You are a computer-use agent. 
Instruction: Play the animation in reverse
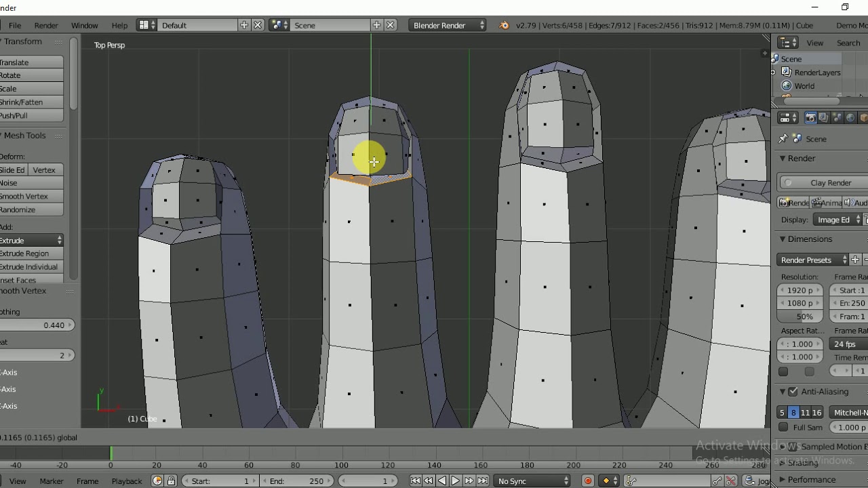pos(442,481)
